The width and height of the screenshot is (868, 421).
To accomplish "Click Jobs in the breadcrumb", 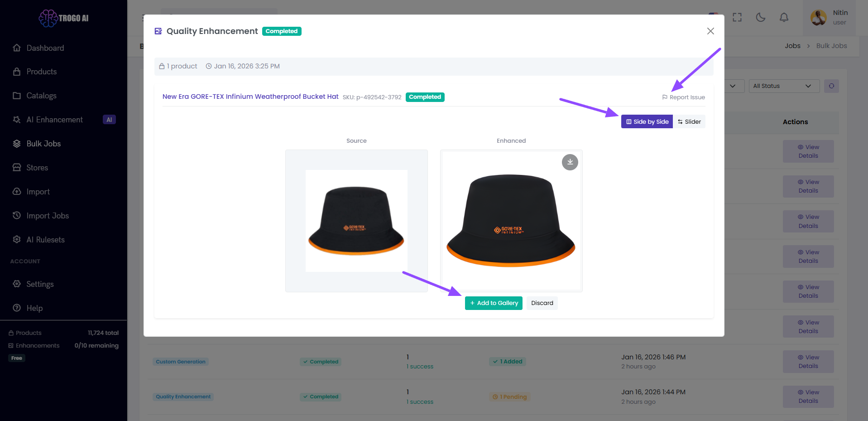I will click(792, 46).
